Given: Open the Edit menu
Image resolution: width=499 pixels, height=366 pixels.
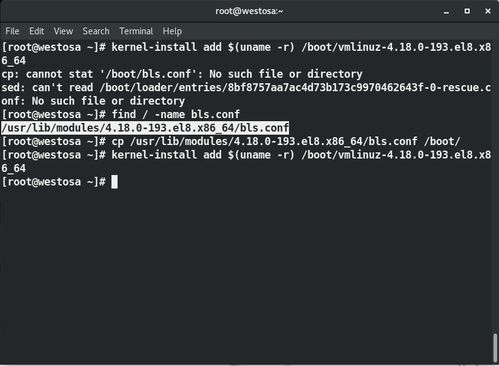Looking at the screenshot, I should pos(36,31).
